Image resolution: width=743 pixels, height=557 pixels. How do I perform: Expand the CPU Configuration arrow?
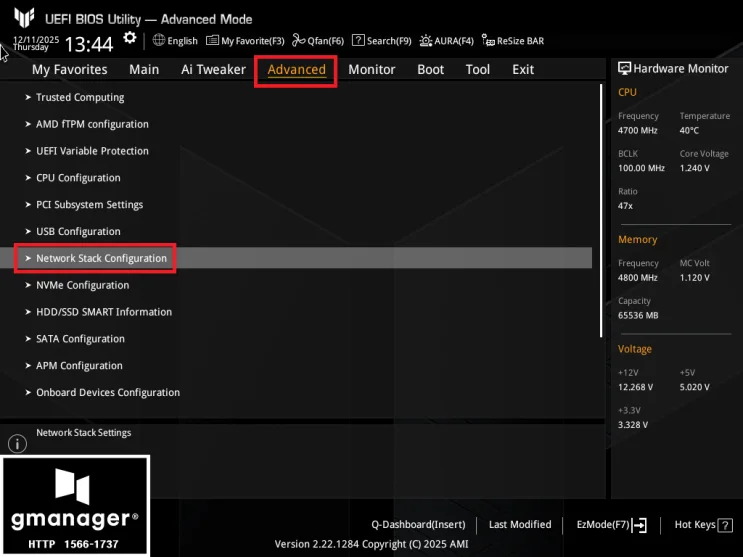(28, 178)
